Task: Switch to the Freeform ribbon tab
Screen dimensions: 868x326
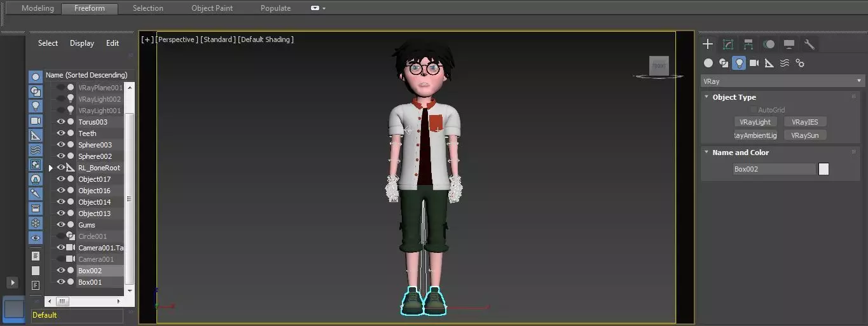Action: [90, 8]
